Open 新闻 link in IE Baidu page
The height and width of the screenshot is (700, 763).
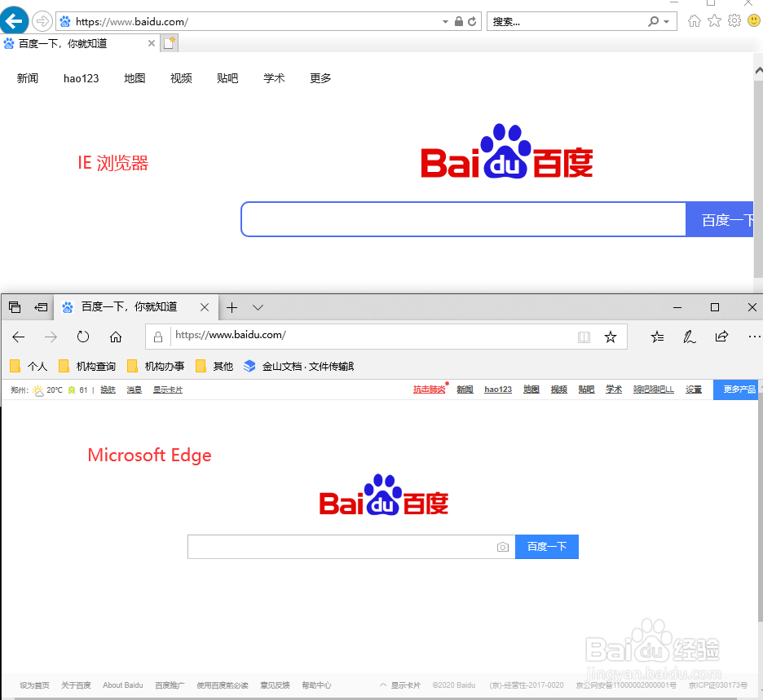(27, 78)
